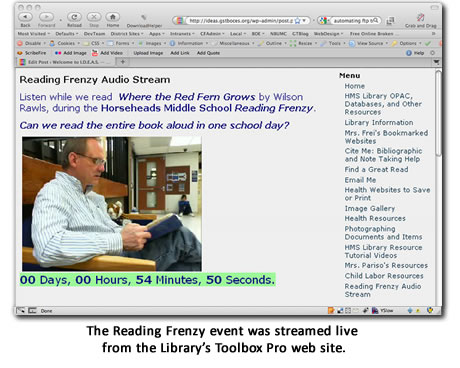Open the CFAdmin bookmarks folder

click(212, 34)
